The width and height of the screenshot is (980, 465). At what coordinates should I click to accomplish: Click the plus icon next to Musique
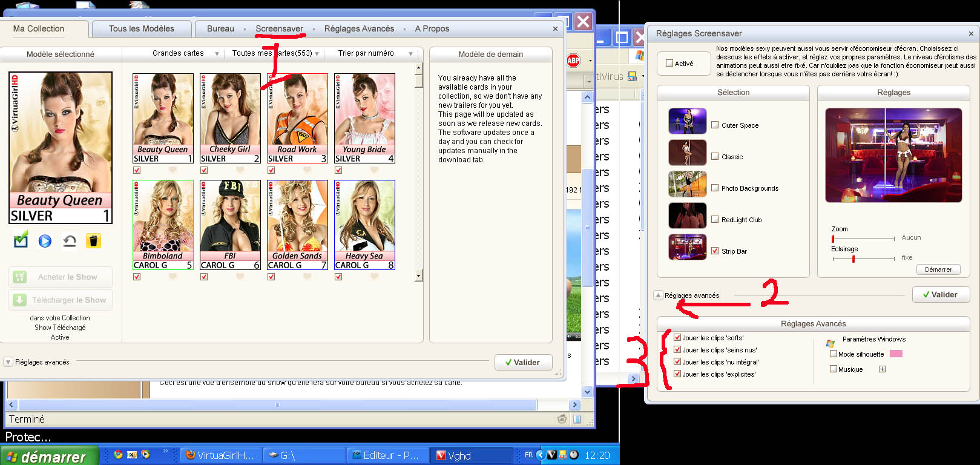point(882,369)
